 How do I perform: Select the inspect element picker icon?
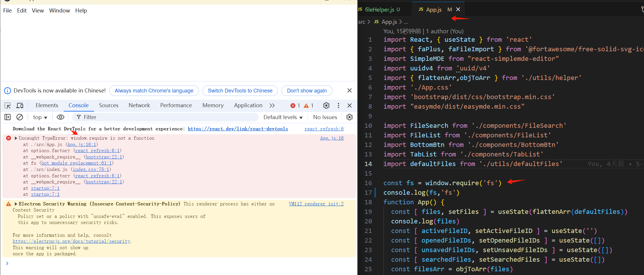[x=8, y=105]
